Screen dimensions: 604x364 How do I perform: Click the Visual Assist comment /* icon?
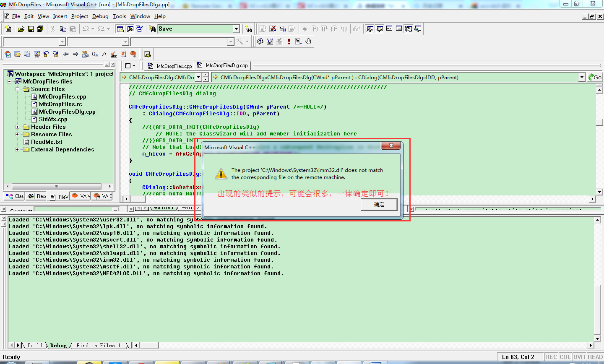pos(104,54)
